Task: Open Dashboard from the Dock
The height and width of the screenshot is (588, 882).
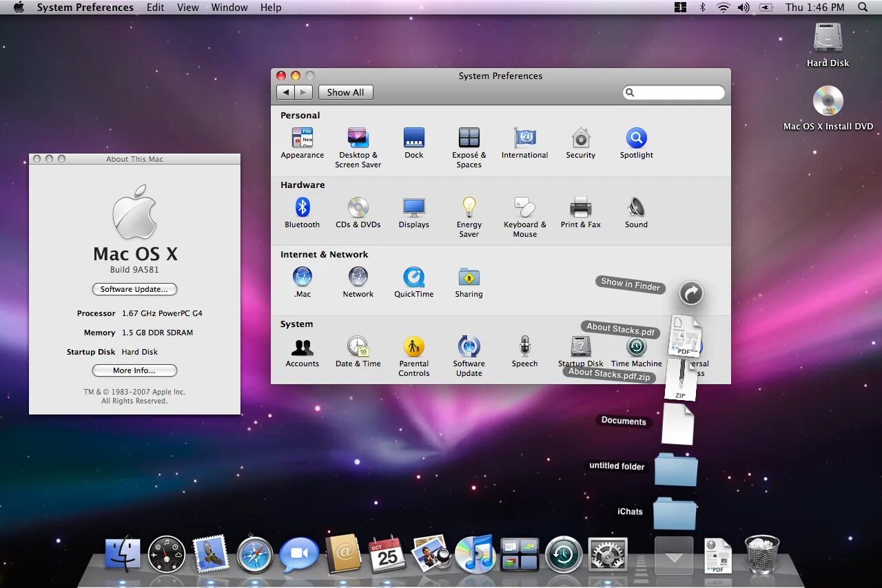Action: click(167, 555)
